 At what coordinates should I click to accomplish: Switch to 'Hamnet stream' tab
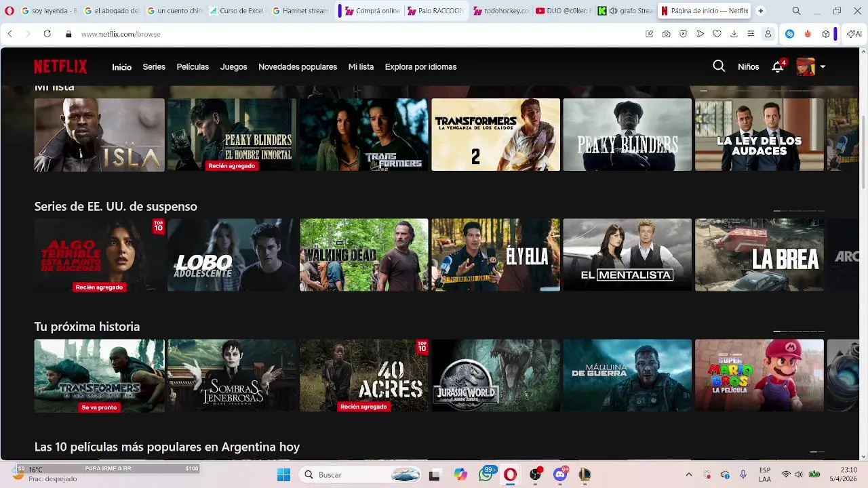tap(300, 11)
